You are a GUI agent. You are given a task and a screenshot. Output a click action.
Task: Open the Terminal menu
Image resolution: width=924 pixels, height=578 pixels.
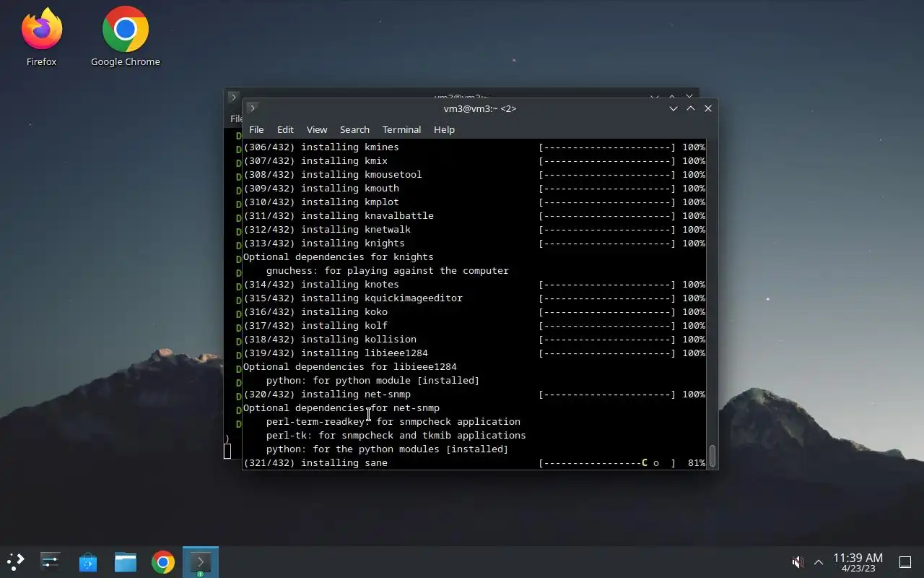point(401,129)
